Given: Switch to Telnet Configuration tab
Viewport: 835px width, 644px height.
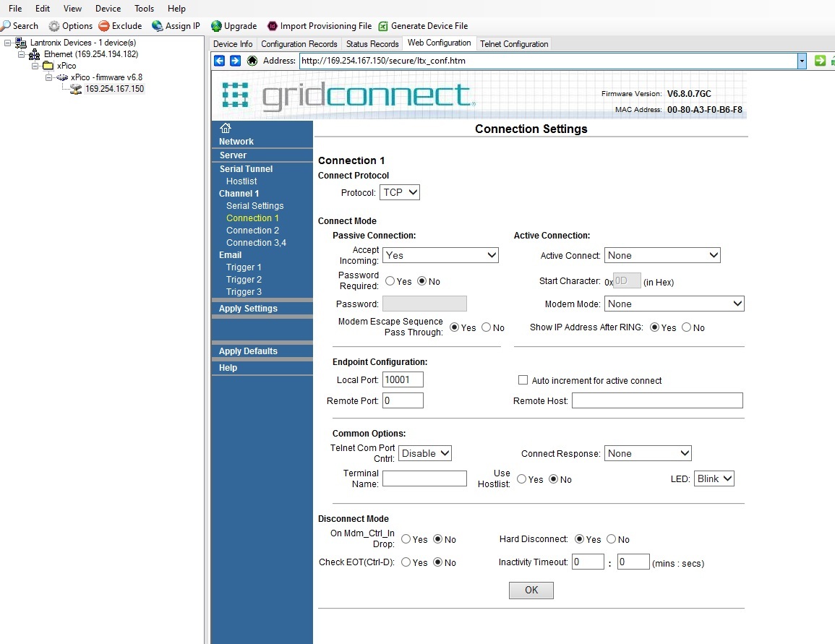Looking at the screenshot, I should coord(514,44).
